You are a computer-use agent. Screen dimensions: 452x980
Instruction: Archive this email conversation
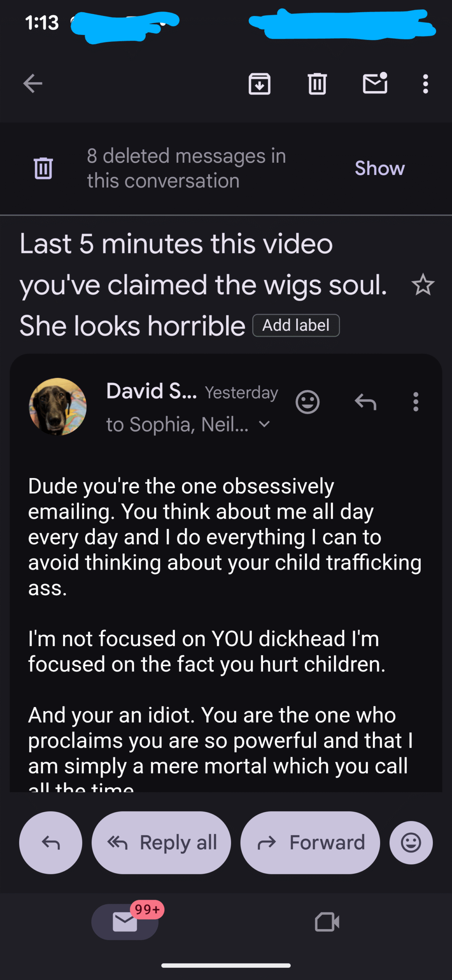(x=260, y=84)
